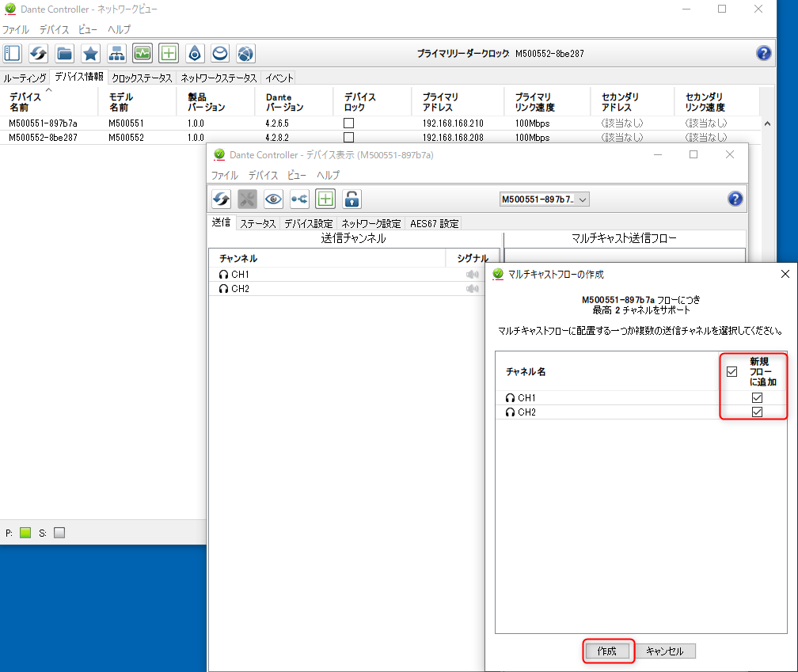Click the network hierarchy icon in the main toolbar
Image resolution: width=798 pixels, height=672 pixels.
116,53
